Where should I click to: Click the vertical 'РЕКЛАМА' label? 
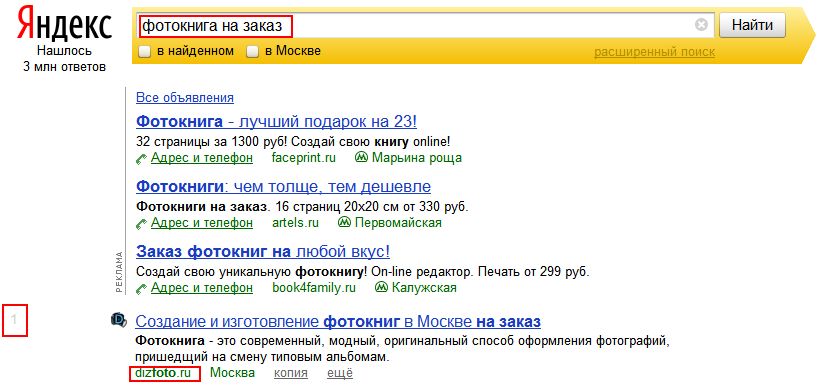pos(119,272)
